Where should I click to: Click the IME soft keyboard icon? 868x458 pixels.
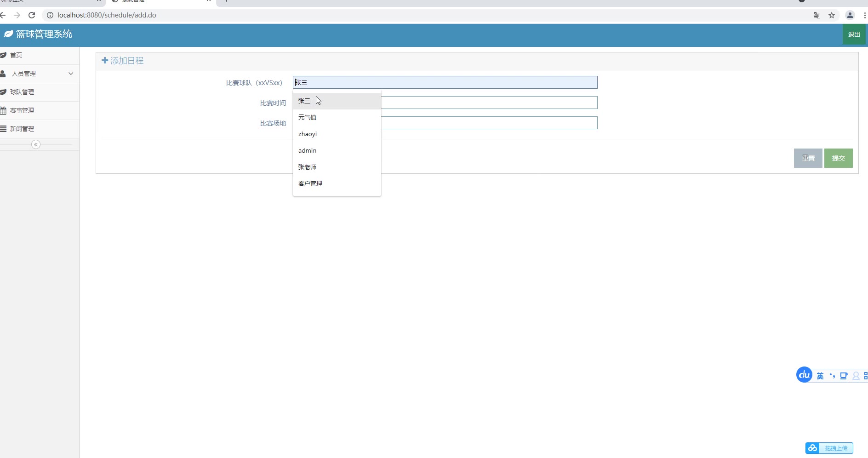point(844,376)
